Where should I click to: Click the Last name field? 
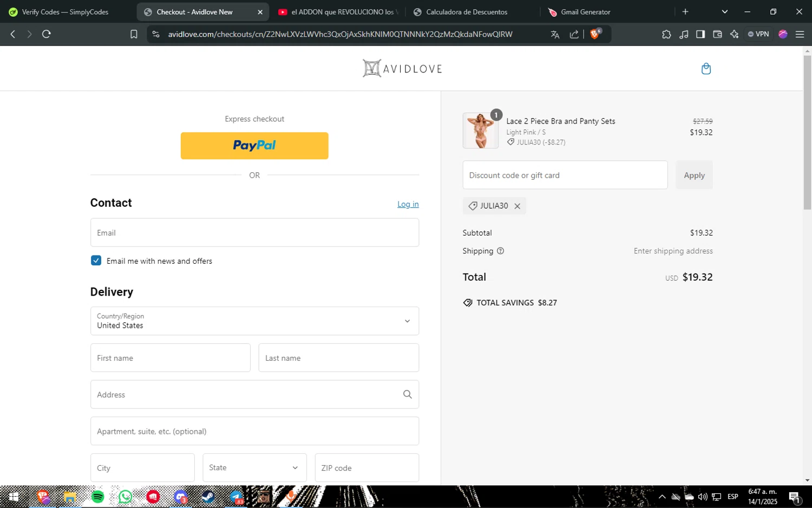point(339,357)
